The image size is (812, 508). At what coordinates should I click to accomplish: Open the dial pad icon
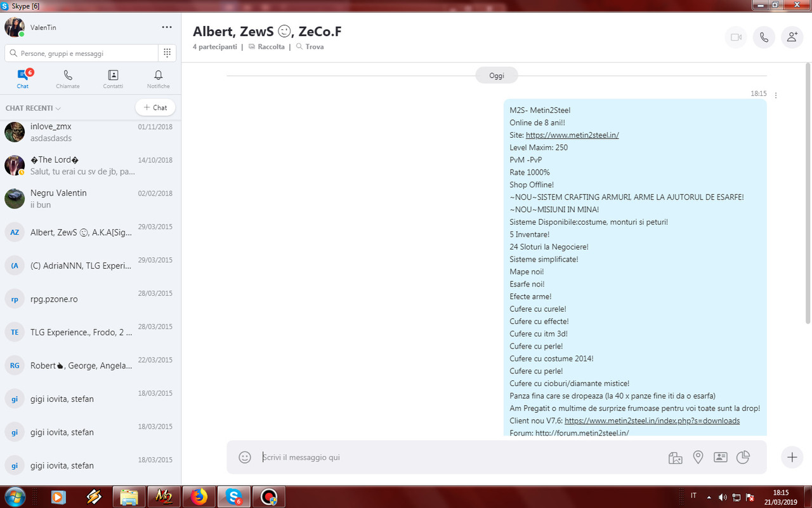pyautogui.click(x=167, y=53)
